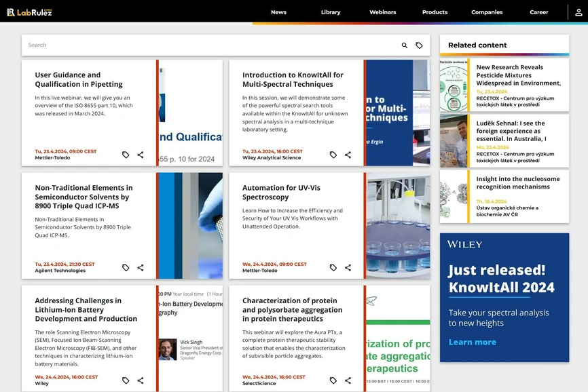Click the UV-Vis sample carousel image

399,226
